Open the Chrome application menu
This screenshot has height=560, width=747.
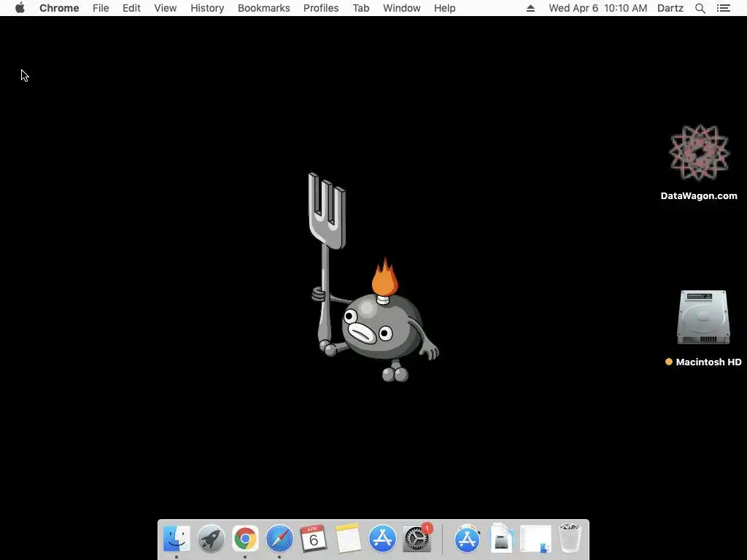pyautogui.click(x=59, y=8)
